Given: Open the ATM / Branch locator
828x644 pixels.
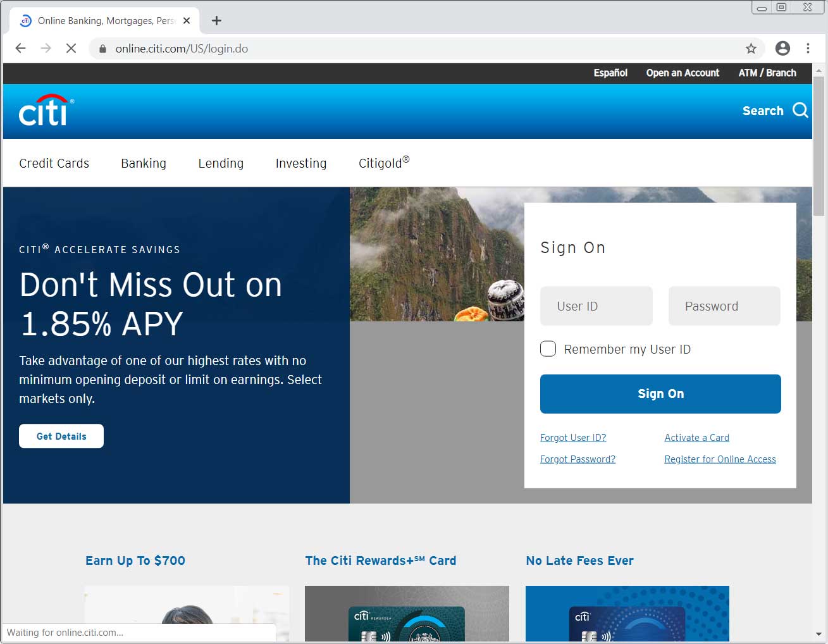Looking at the screenshot, I should (767, 73).
